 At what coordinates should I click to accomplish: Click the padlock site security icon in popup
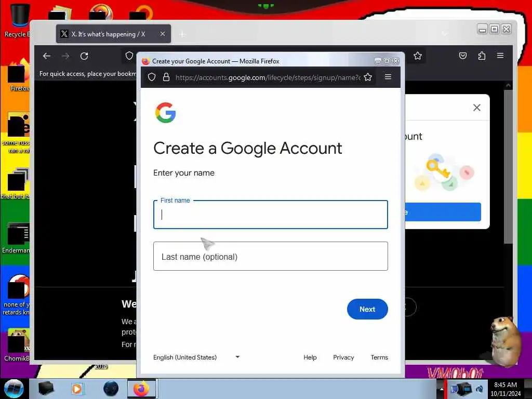[166, 77]
